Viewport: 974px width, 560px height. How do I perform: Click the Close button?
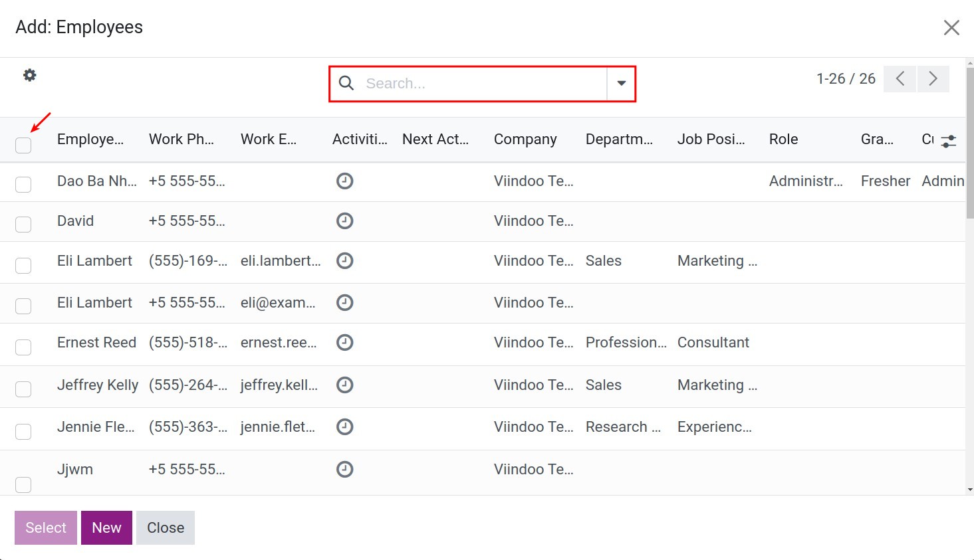click(165, 527)
